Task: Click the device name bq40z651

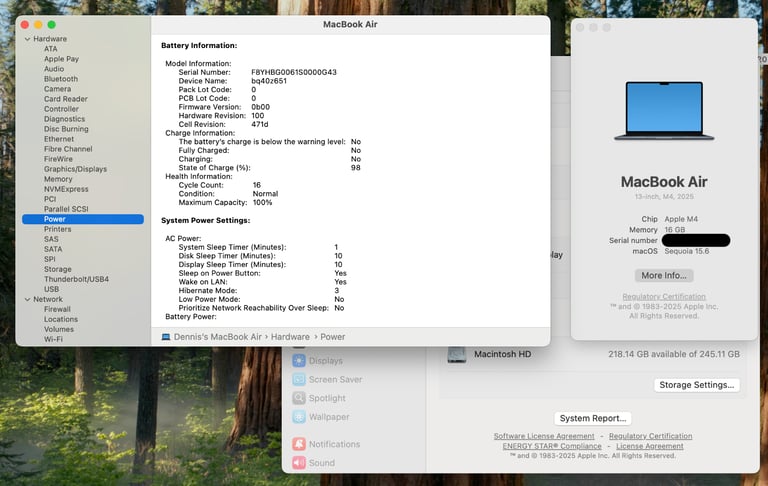Action: [x=269, y=81]
